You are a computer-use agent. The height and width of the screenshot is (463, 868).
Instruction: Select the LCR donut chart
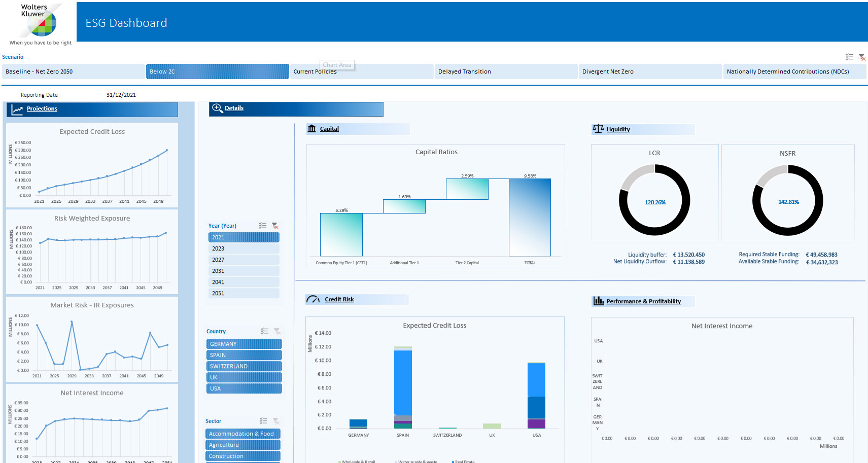(x=654, y=200)
